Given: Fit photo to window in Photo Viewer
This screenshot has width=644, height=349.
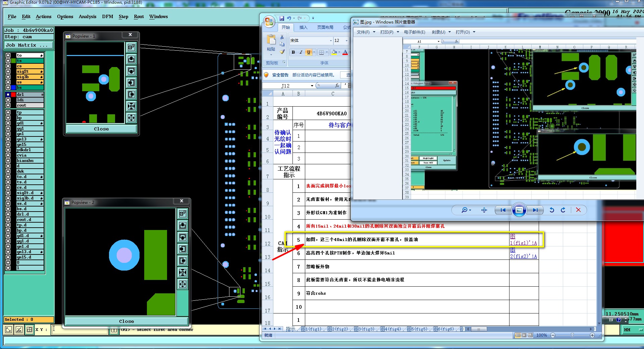Looking at the screenshot, I should point(484,210).
